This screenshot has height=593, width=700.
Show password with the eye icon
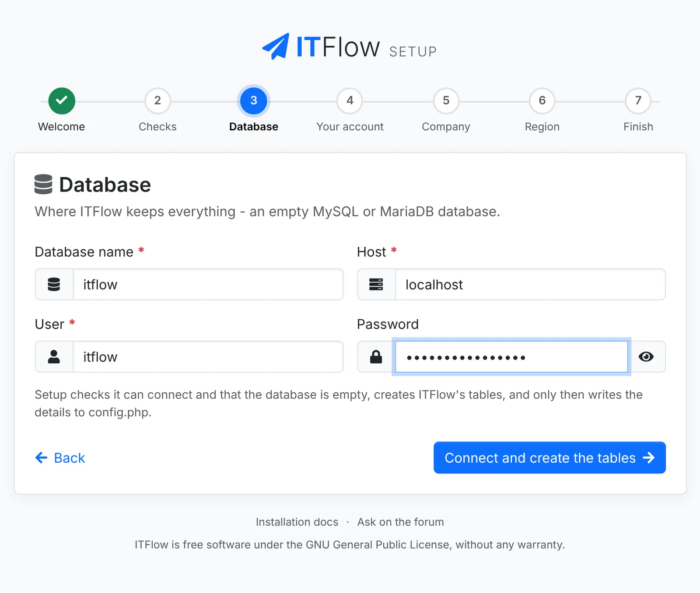(646, 357)
